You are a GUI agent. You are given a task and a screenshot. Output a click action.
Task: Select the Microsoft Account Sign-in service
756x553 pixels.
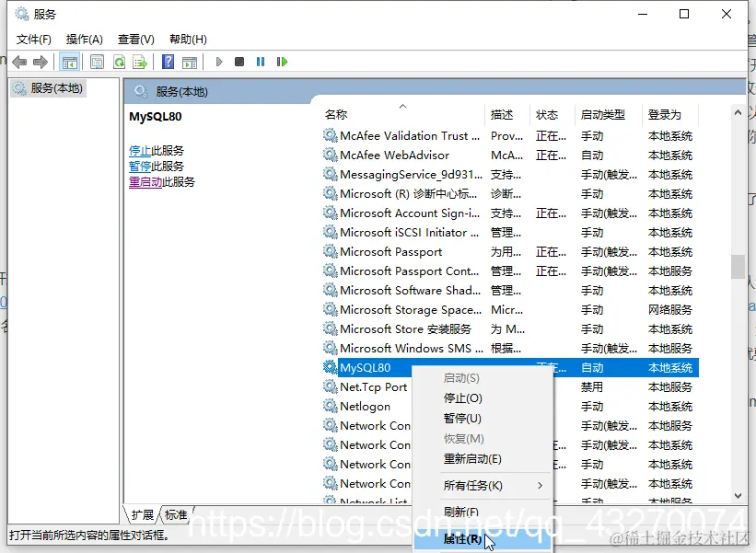point(510,213)
